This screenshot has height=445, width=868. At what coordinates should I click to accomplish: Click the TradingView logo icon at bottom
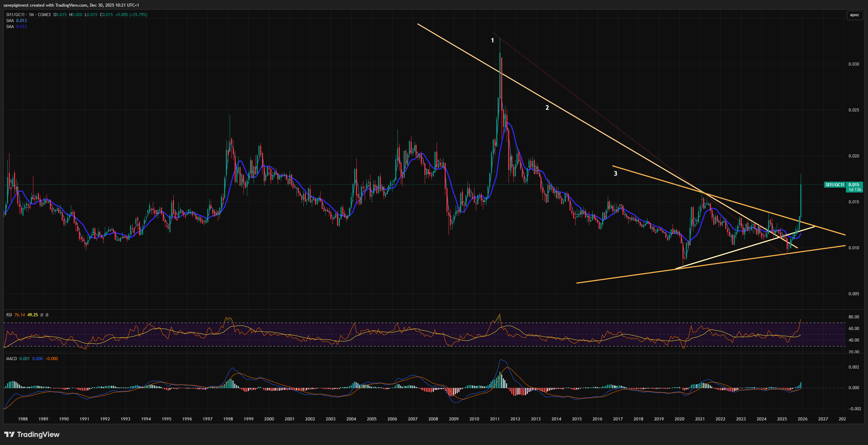click(9, 434)
